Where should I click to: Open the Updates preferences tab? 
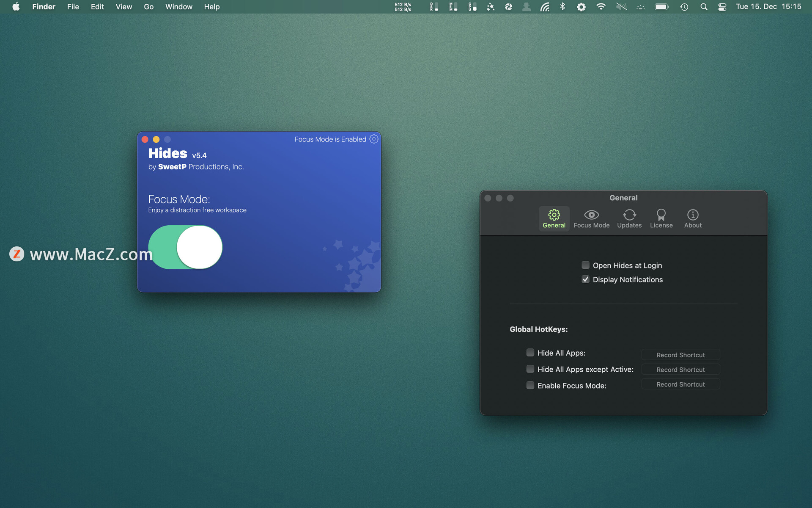629,219
